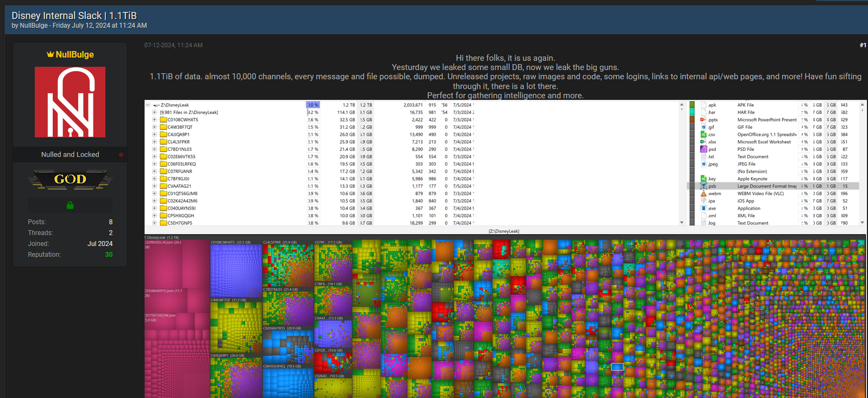This screenshot has height=398, width=868.
Task: Expand the C02K42A42M6 folder
Action: 154,201
